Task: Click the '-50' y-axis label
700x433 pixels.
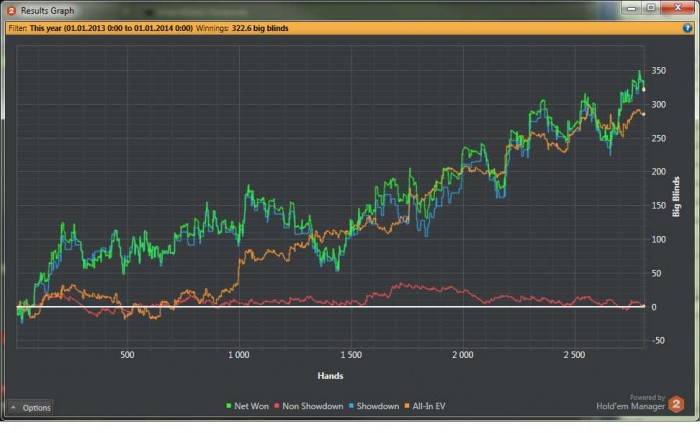Action: point(658,341)
